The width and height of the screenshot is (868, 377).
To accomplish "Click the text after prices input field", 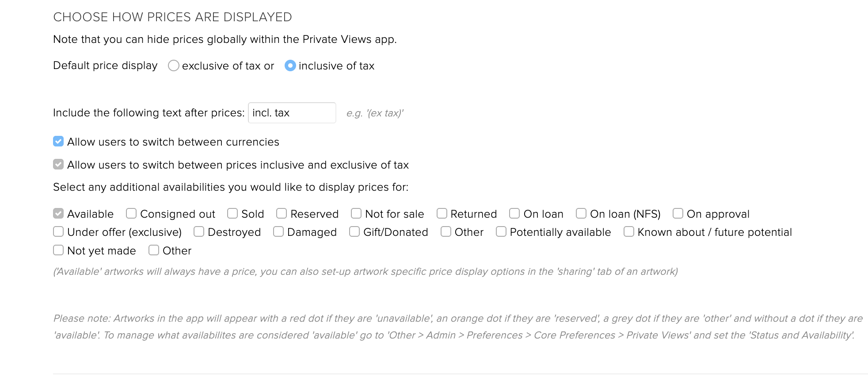I will [292, 113].
